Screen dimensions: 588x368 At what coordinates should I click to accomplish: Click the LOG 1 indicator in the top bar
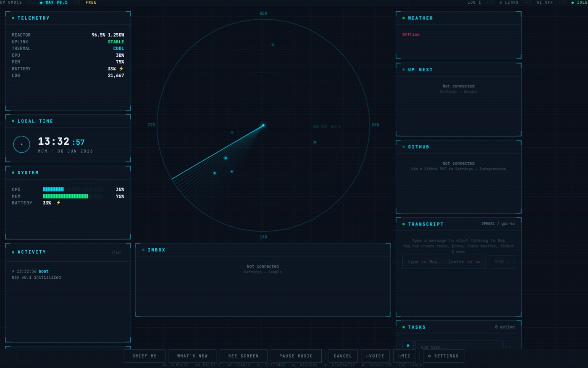474,3
